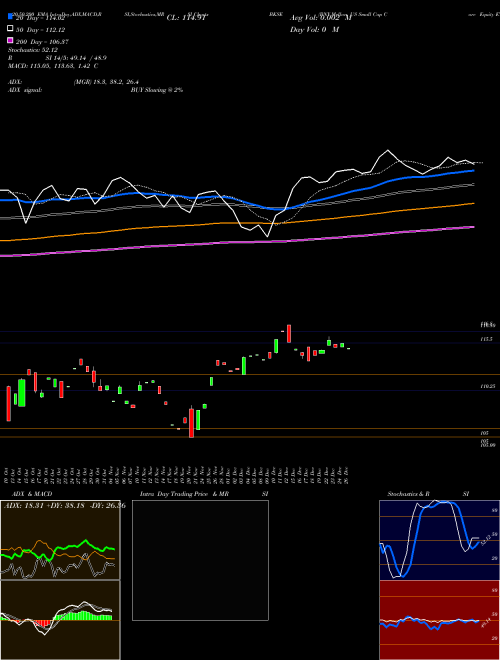Click the 'Avg Vol: 0.002 M' label
This screenshot has width=500, height=660.
[x=319, y=18]
